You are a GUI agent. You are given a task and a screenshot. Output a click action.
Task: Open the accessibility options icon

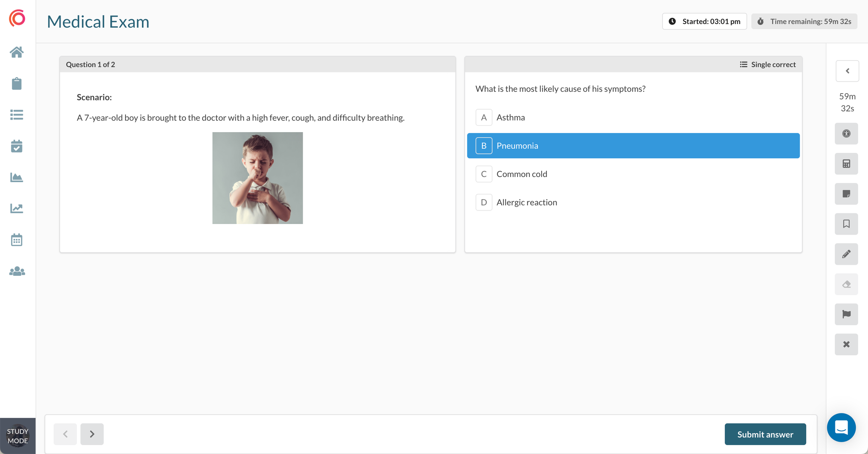point(846,134)
